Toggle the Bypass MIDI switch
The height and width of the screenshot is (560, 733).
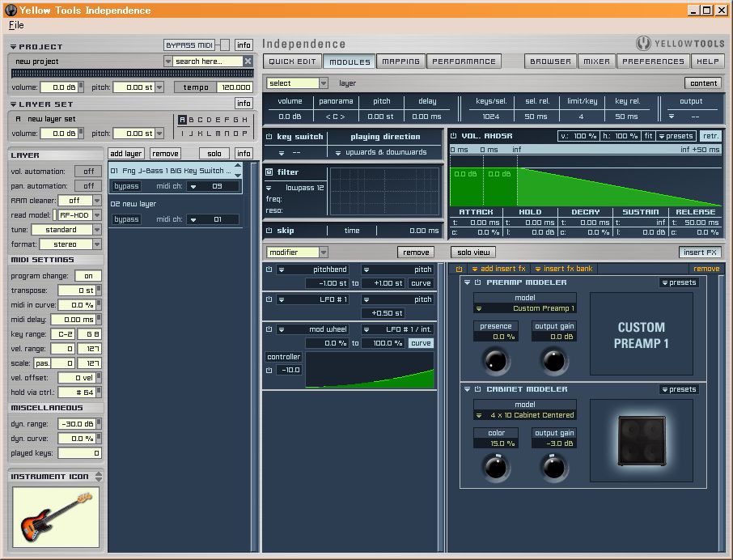225,45
